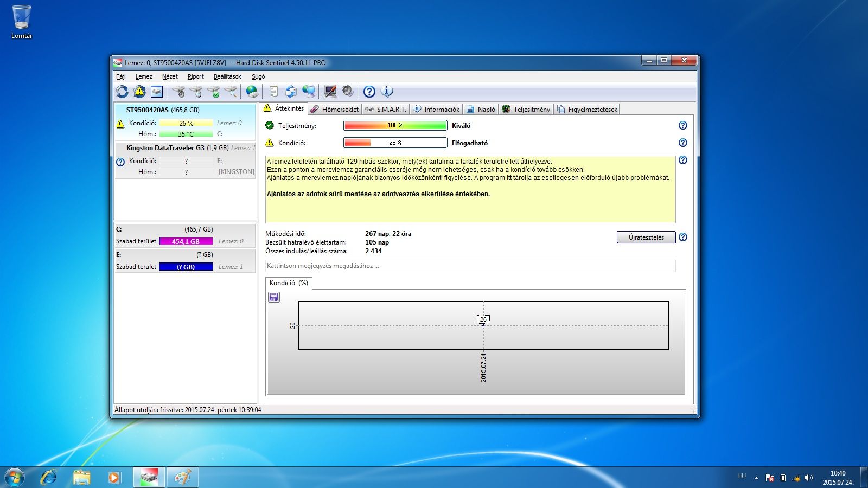Open the Lemez menu
Image resolution: width=868 pixels, height=488 pixels.
tap(144, 76)
